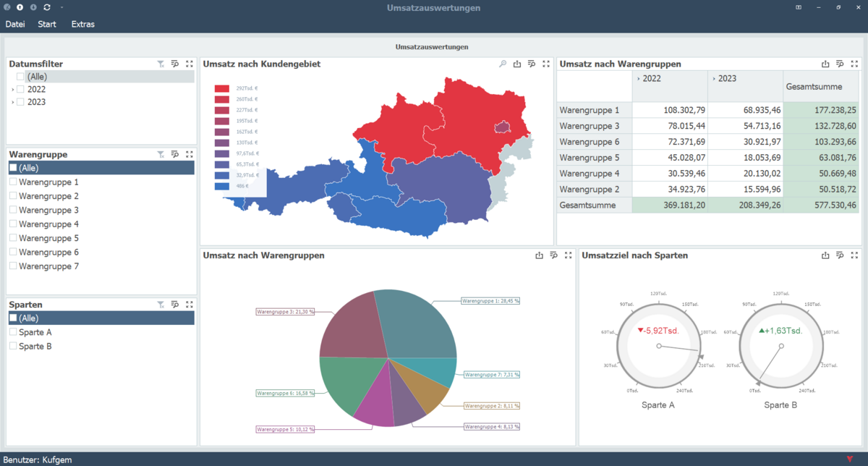
Task: Toggle (Alle) checkbox in Warengruppe filter
Action: click(x=13, y=168)
